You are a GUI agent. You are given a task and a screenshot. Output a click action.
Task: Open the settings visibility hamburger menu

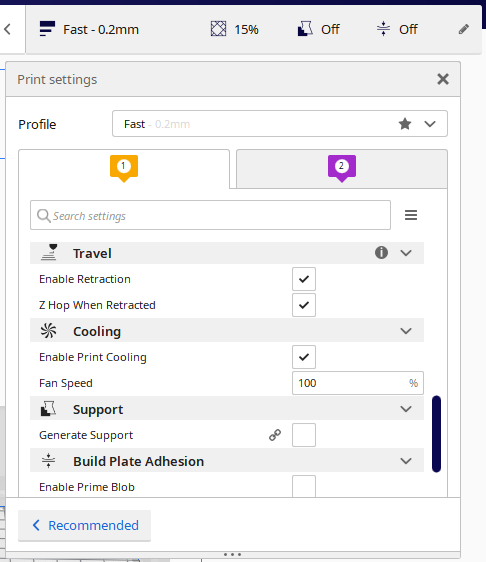coord(411,215)
